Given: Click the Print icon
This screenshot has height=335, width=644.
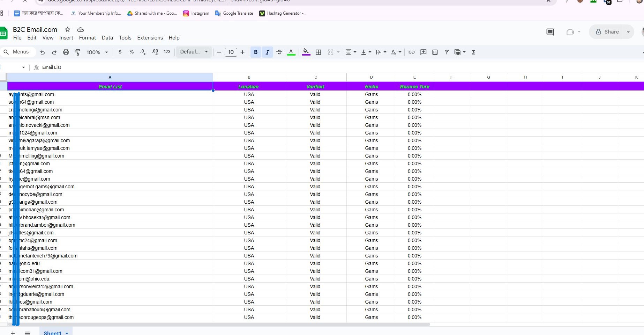Looking at the screenshot, I should (66, 52).
